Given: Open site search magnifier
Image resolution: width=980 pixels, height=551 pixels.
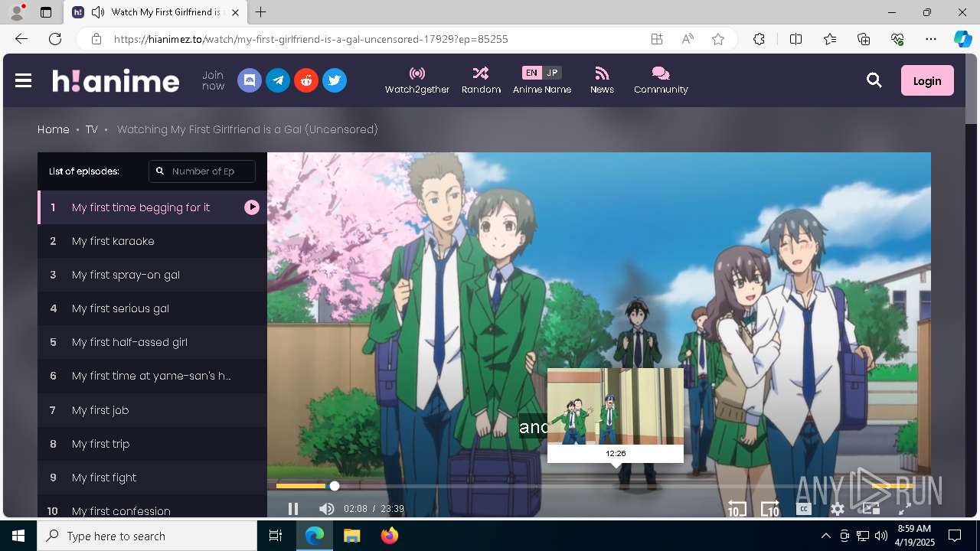Looking at the screenshot, I should coord(874,80).
